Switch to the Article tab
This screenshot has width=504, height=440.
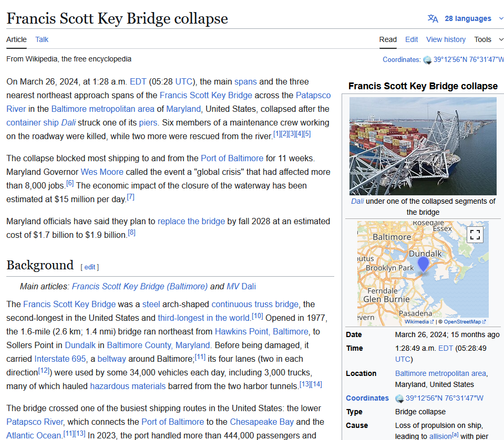coord(16,39)
